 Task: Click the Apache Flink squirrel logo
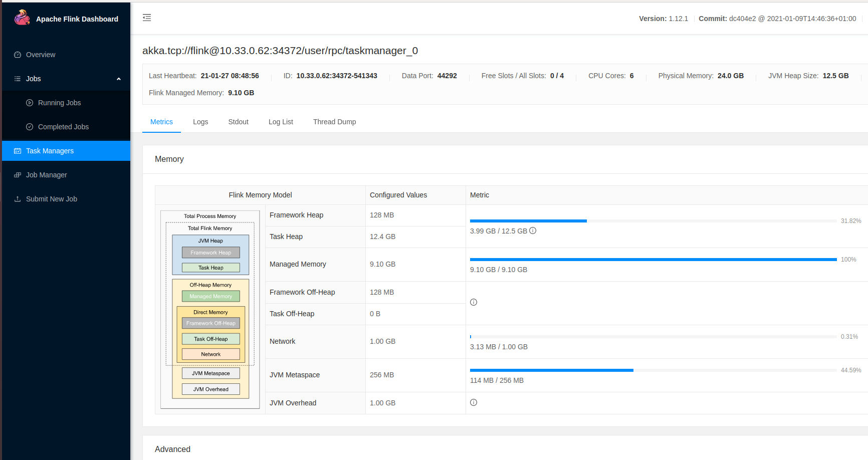point(22,18)
